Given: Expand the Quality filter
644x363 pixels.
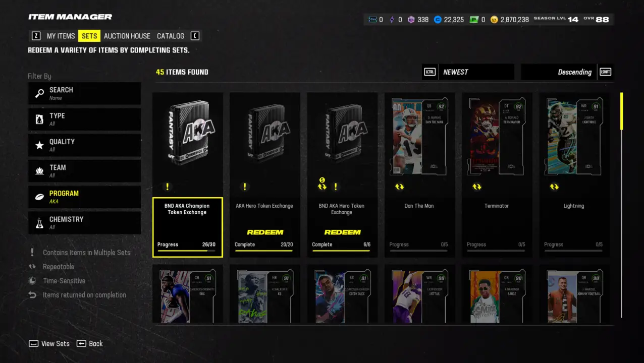Looking at the screenshot, I should click(84, 145).
